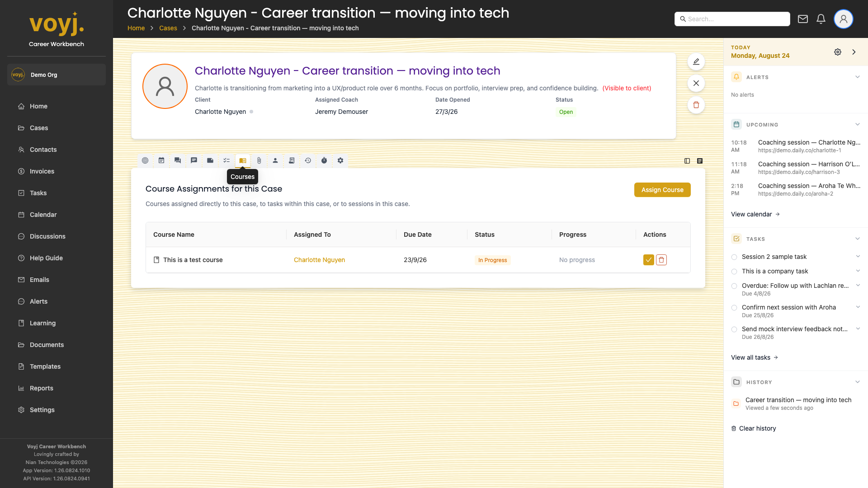Open the receipt invoices tab icon

point(292,160)
